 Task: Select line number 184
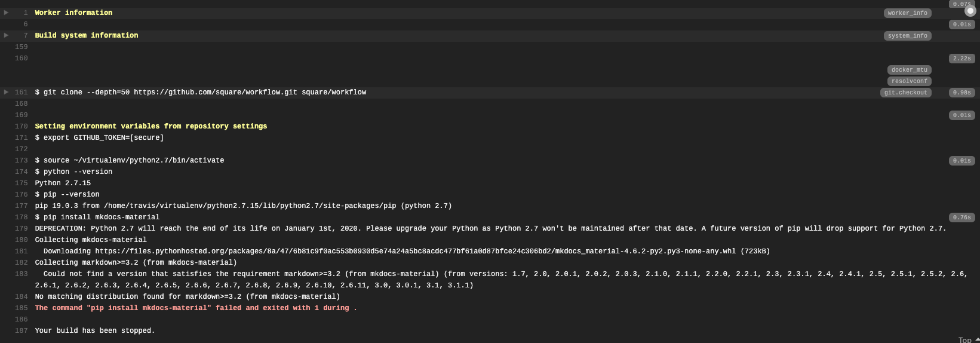click(x=21, y=296)
